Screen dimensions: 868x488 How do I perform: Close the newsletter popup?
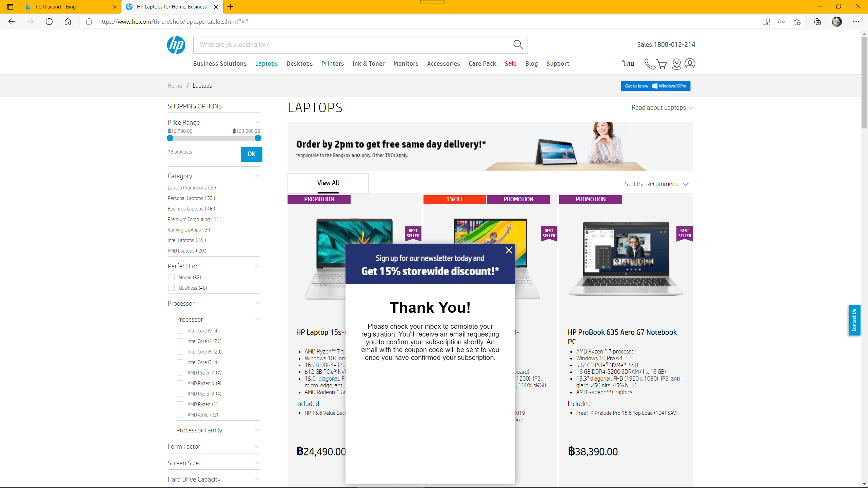click(x=509, y=250)
